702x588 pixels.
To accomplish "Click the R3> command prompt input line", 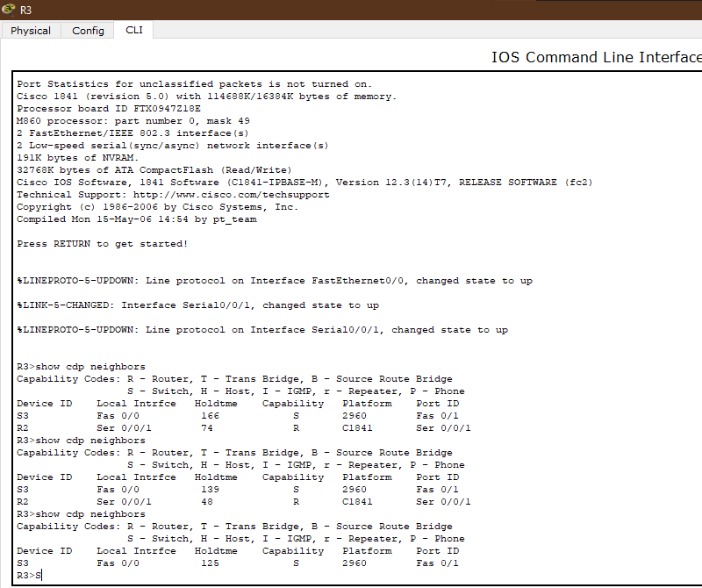I will (x=30, y=576).
